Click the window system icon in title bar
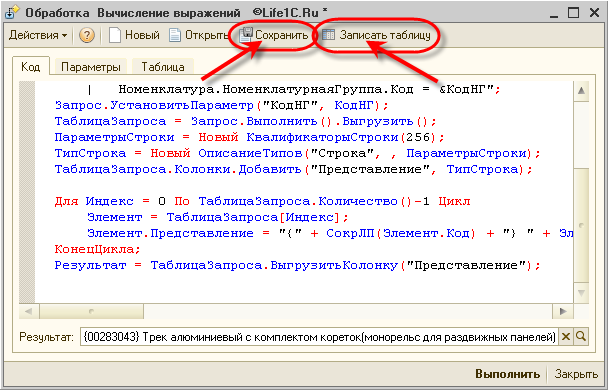The width and height of the screenshot is (608, 390). pyautogui.click(x=12, y=12)
